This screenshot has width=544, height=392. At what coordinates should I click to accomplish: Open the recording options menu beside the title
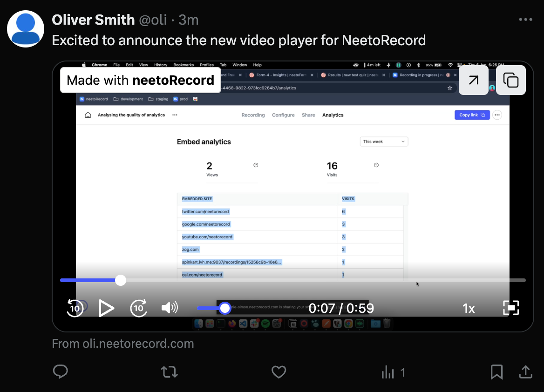coord(174,115)
